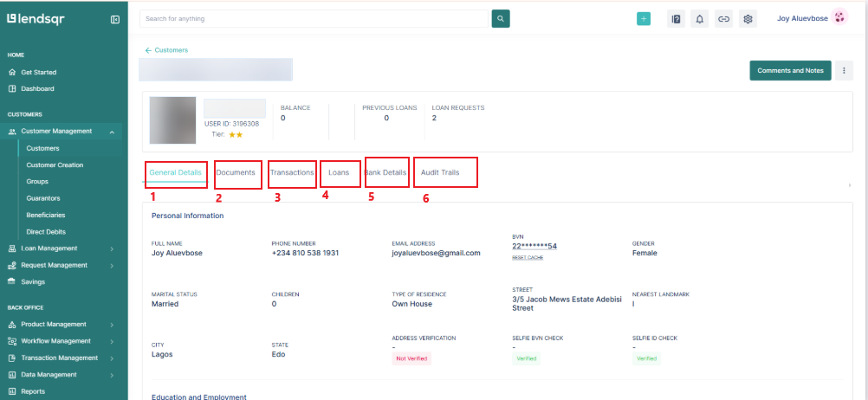Expand the Loan Management menu
Image resolution: width=868 pixels, height=400 pixels.
(x=113, y=248)
